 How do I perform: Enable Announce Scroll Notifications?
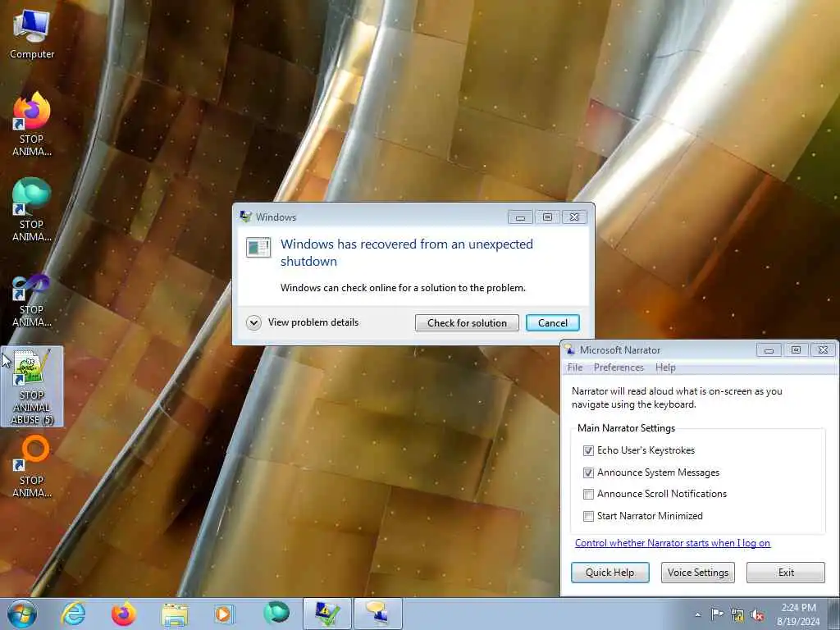(588, 494)
